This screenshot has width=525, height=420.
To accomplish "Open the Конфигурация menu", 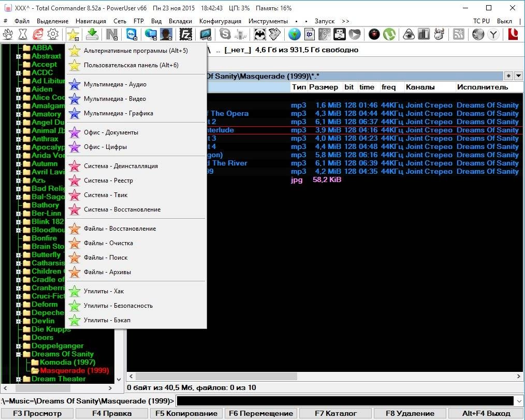I will click(220, 21).
